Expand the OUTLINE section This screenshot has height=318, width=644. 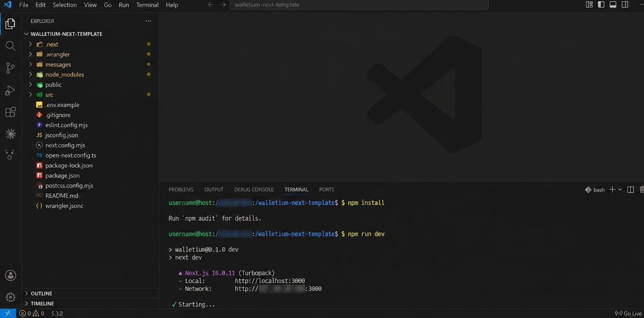90,294
